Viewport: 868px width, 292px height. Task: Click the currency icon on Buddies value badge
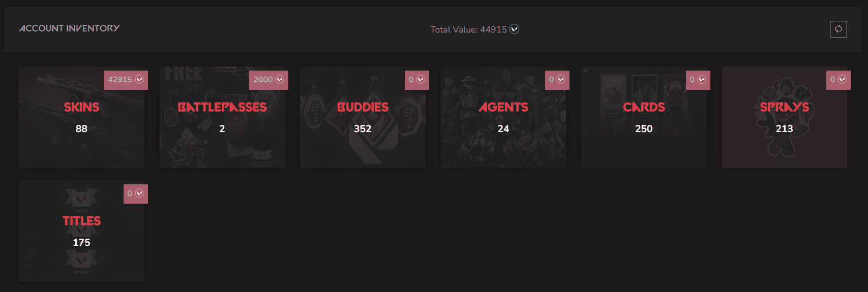coord(421,80)
